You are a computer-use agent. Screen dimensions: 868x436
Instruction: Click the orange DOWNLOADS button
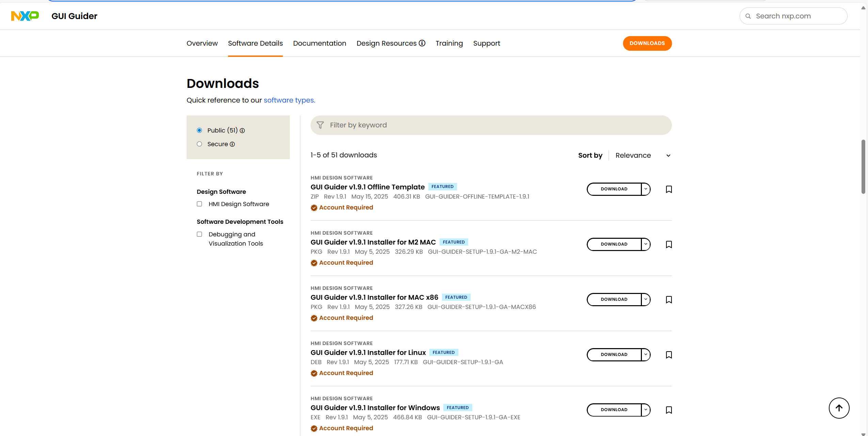(647, 43)
